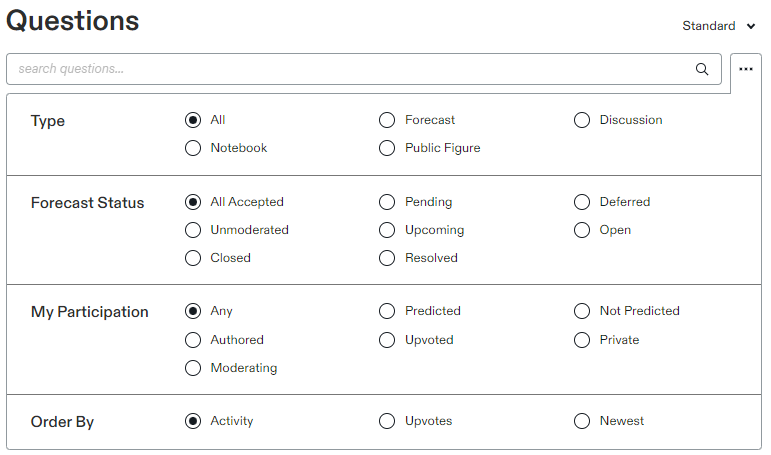Select Upcoming forecast status
771x455 pixels.
[387, 231]
